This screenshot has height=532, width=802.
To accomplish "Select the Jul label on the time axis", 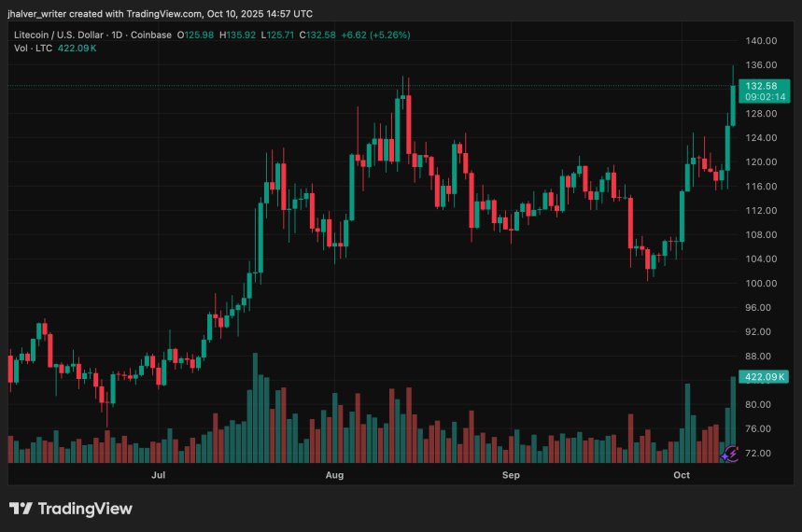I will click(159, 476).
